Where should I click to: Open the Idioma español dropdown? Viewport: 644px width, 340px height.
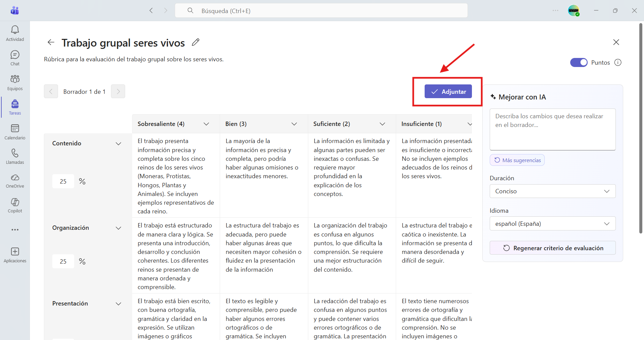click(552, 223)
